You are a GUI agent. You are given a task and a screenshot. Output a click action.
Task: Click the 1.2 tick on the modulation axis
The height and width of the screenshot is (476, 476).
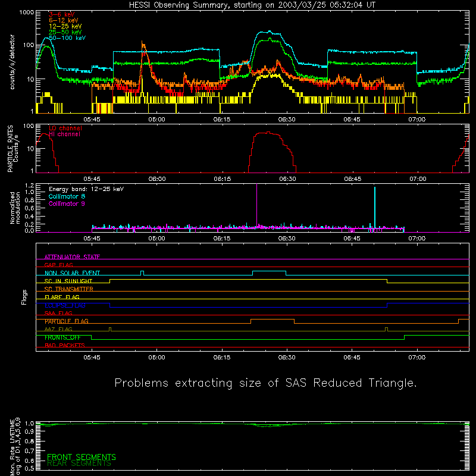(29, 186)
